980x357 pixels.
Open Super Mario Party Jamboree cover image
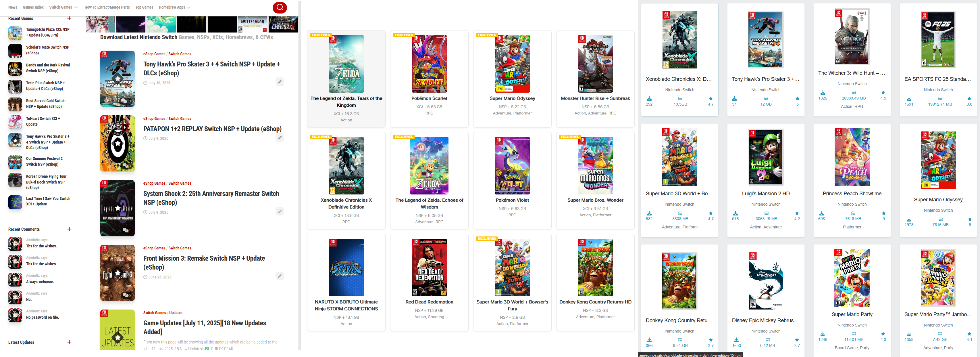938,278
